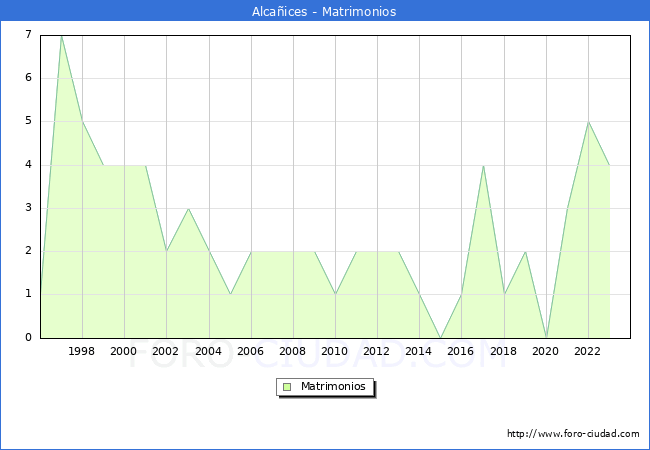
Task: Click the 2019 data point at 2
Action: (x=526, y=252)
